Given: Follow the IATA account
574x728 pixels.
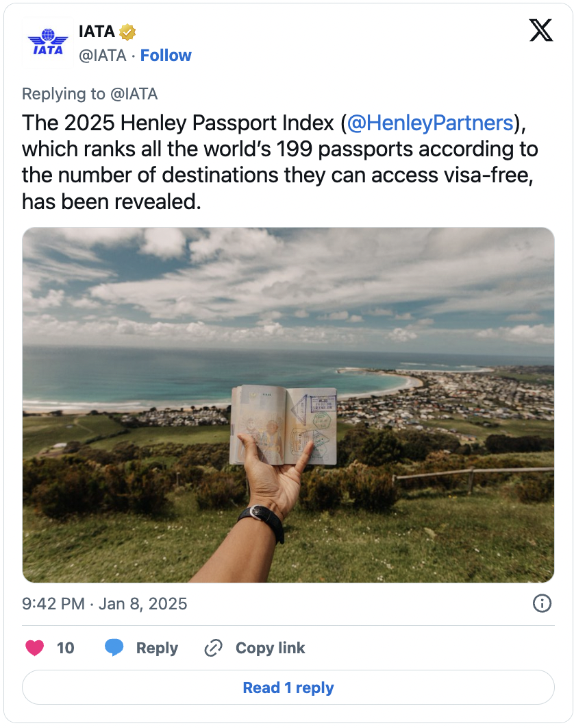Looking at the screenshot, I should coord(166,56).
